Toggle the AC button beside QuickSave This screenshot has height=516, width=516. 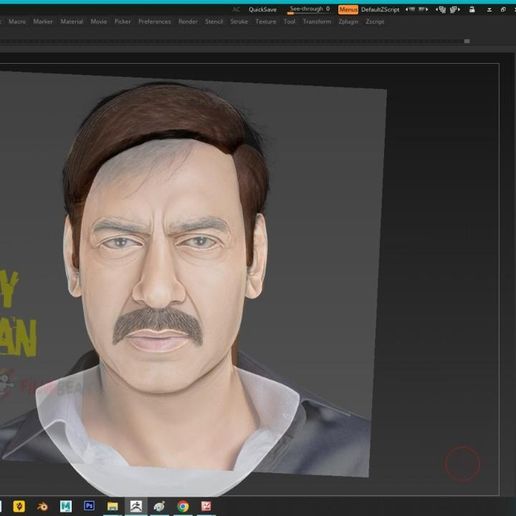(236, 10)
